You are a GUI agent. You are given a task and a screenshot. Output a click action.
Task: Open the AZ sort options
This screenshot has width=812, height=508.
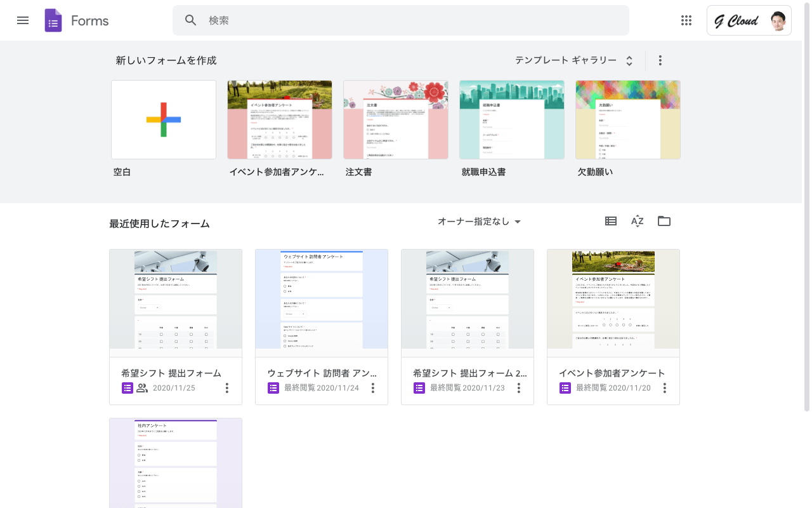coord(637,221)
